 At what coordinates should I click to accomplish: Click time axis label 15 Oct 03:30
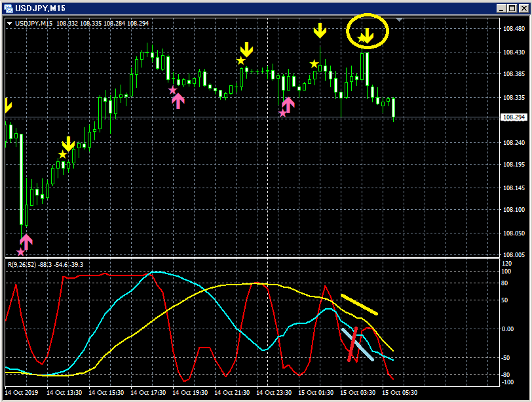click(358, 393)
